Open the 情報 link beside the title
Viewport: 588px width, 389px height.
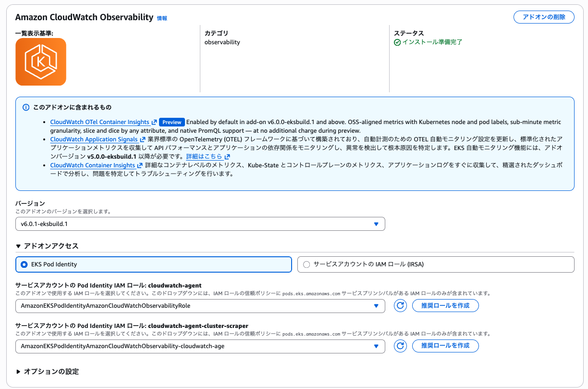(162, 18)
